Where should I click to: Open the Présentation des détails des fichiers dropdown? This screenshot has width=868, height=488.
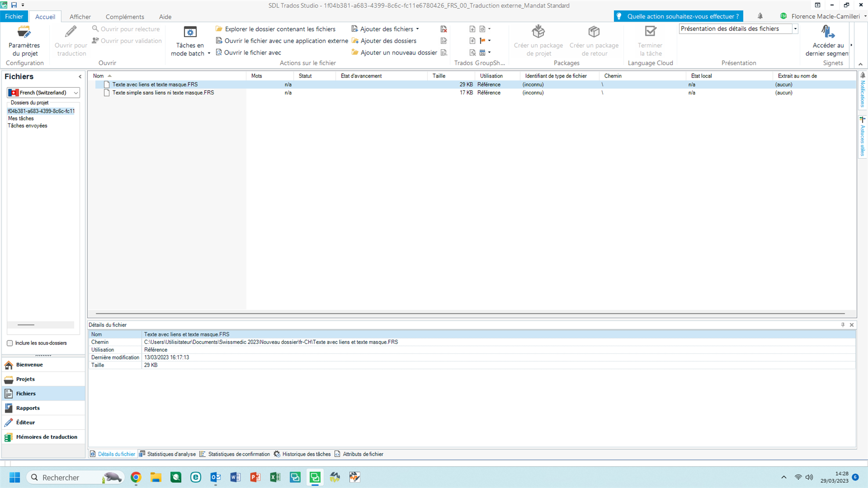(x=796, y=28)
